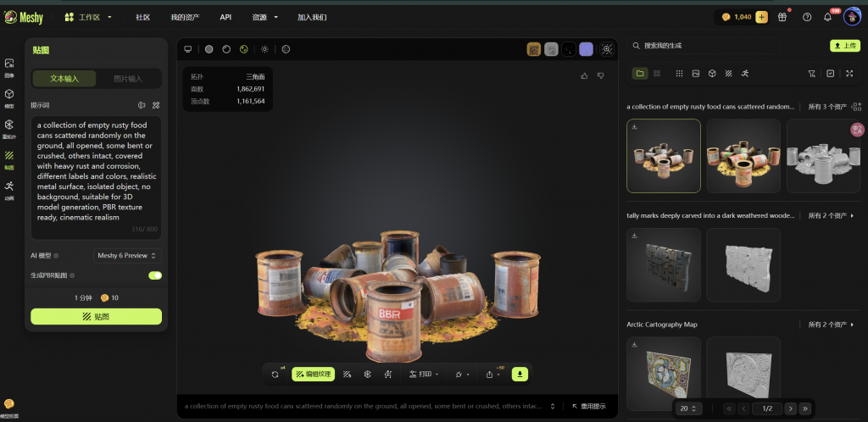Select the purple material swatch in viewport

pyautogui.click(x=586, y=49)
